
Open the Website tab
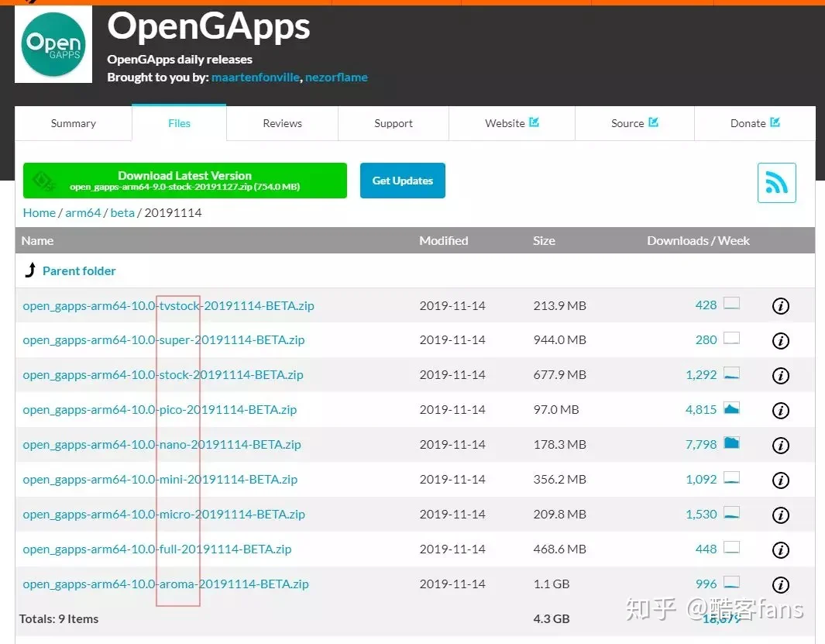512,123
